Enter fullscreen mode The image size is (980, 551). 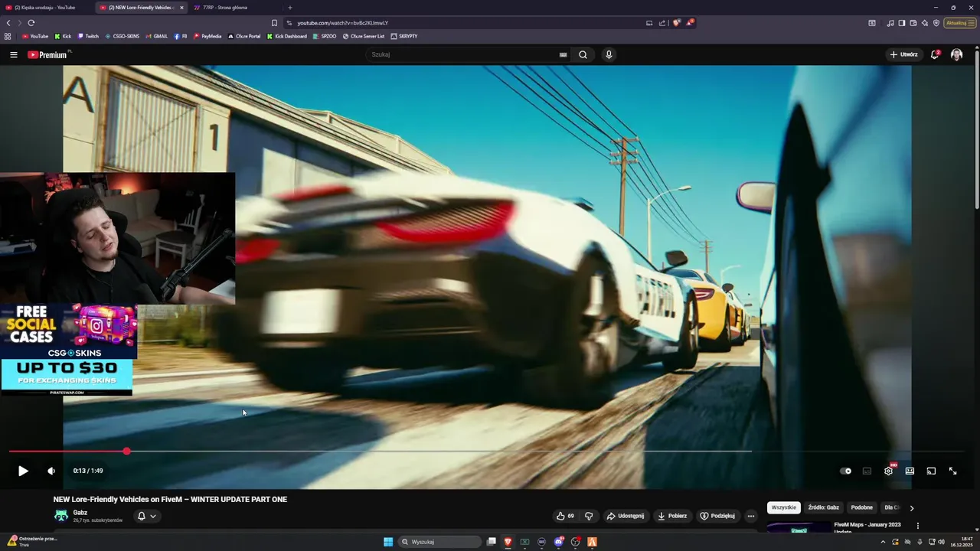(x=952, y=471)
